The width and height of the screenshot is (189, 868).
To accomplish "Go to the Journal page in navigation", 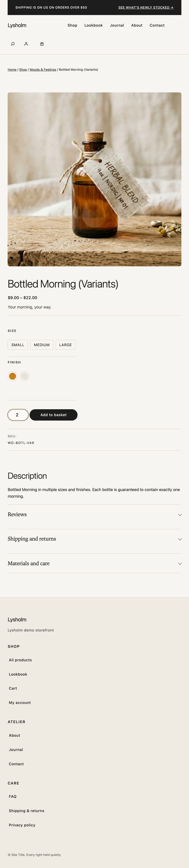I will pos(117,25).
